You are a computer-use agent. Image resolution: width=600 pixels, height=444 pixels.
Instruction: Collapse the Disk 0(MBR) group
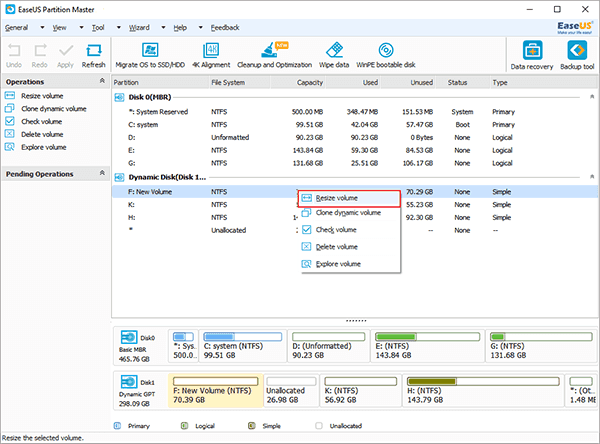[592, 97]
